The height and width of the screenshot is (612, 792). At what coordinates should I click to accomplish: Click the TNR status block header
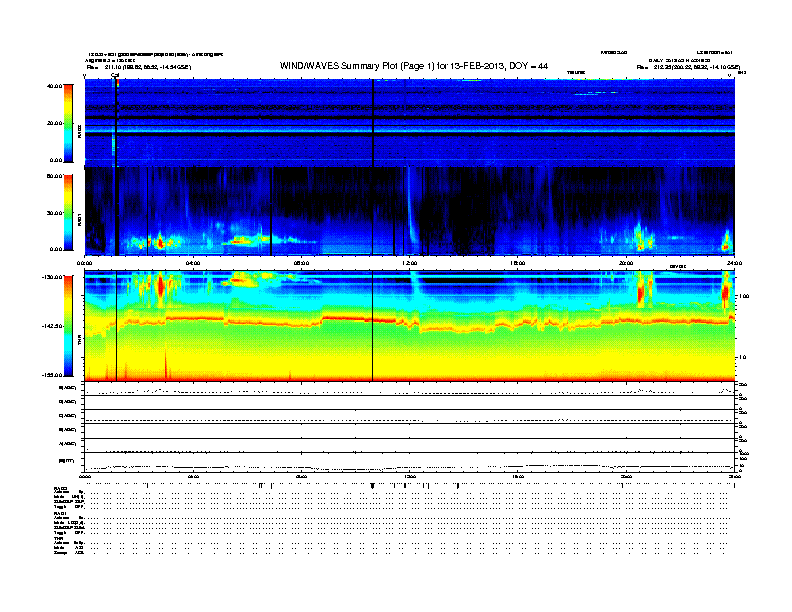click(x=58, y=538)
